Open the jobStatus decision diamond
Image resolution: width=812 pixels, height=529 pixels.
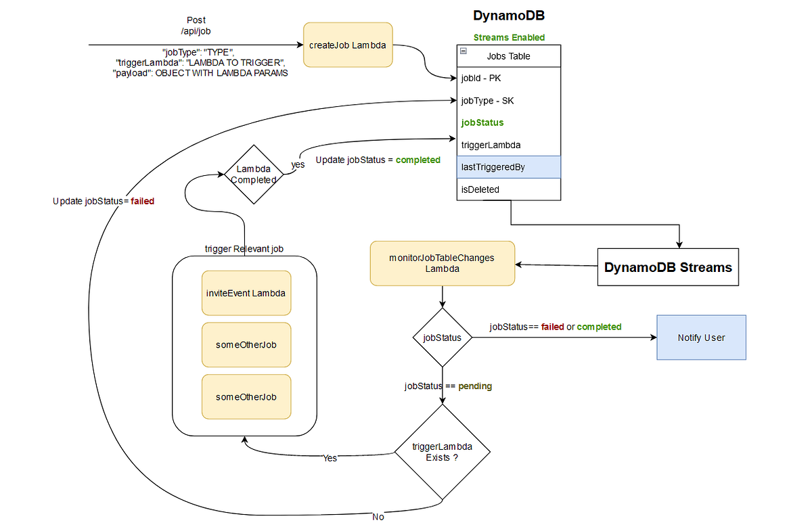pyautogui.click(x=442, y=337)
